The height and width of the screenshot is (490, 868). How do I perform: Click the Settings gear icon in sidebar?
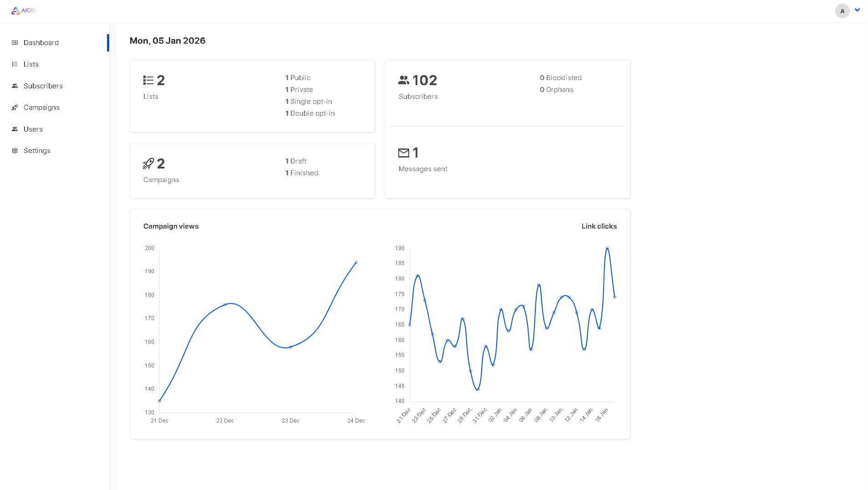[x=15, y=151]
